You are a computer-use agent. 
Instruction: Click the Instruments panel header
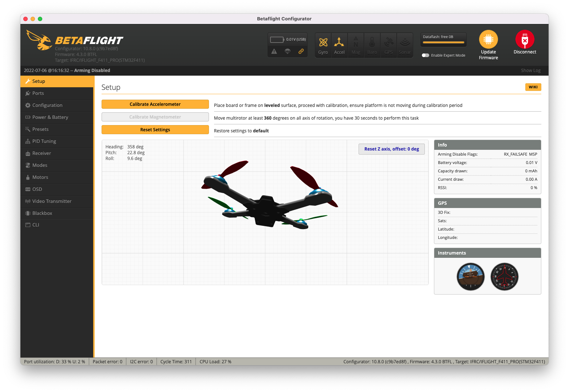[487, 253]
